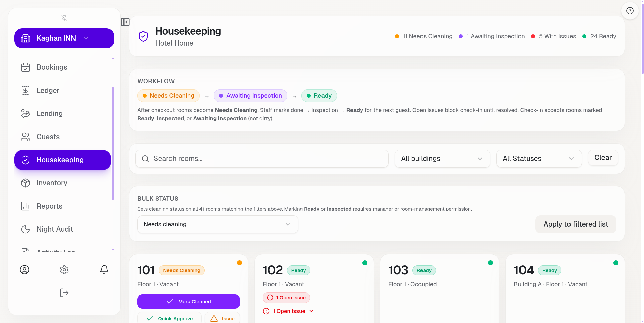The width and height of the screenshot is (644, 323).
Task: Click the sidebar navigation scrollbar
Action: click(113, 144)
